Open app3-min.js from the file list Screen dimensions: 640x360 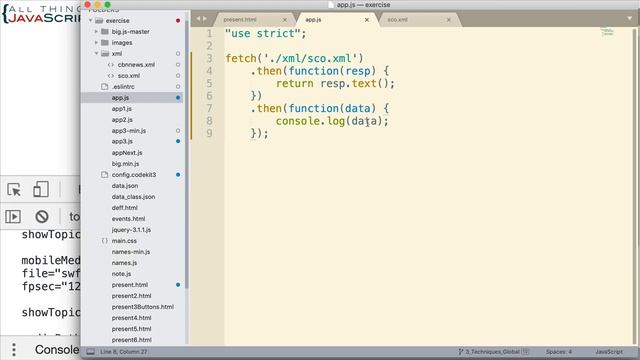tap(129, 131)
